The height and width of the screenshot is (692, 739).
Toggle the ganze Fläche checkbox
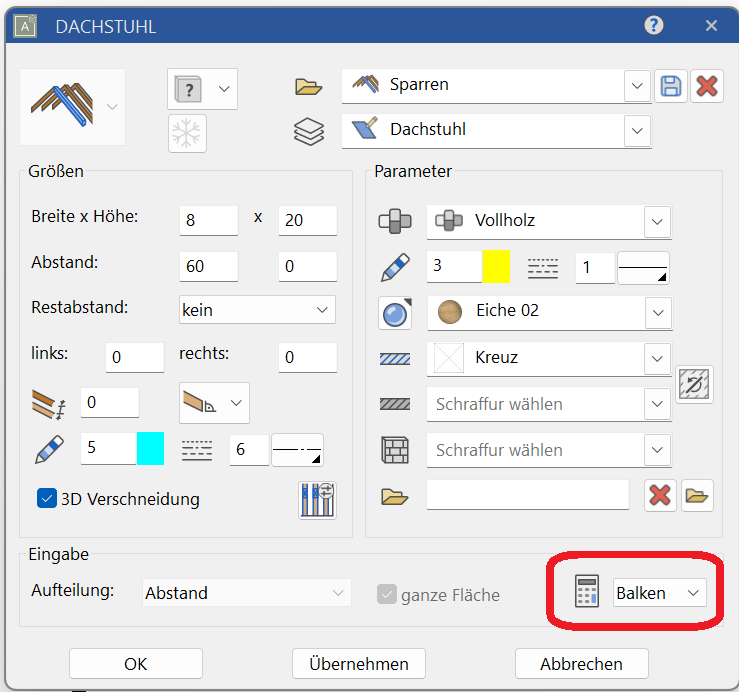click(x=386, y=594)
